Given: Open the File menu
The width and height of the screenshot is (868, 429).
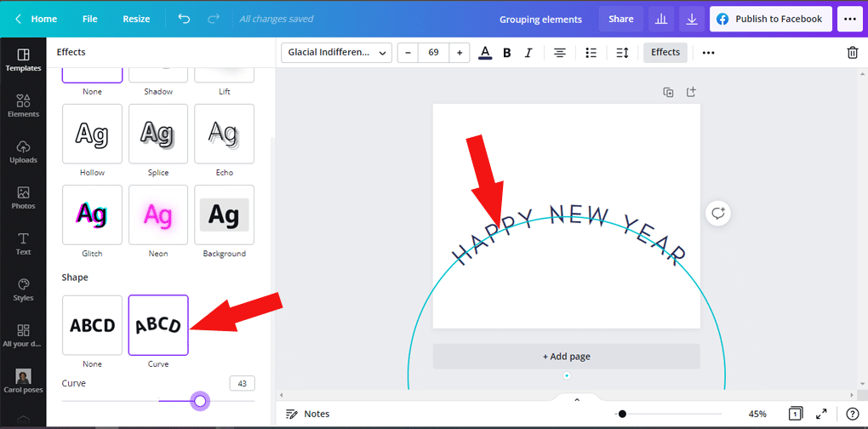Looking at the screenshot, I should (x=89, y=19).
